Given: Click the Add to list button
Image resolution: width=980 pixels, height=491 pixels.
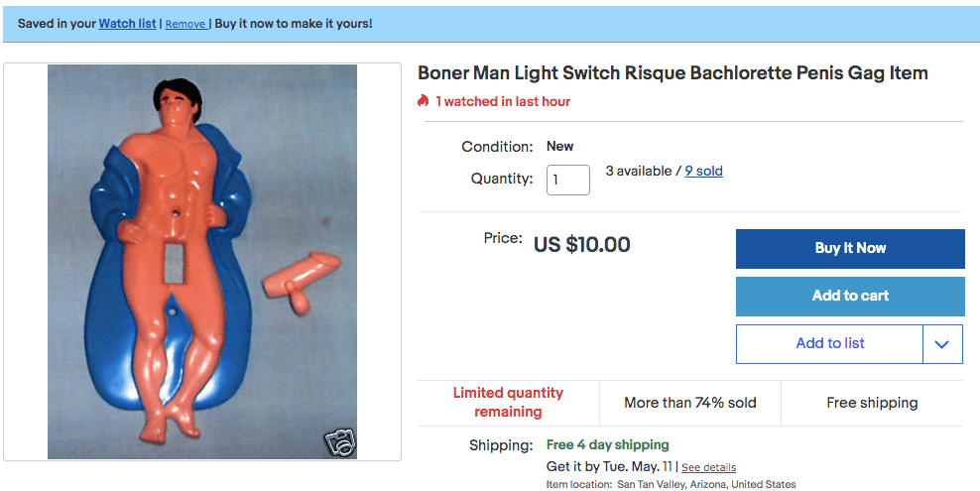Looking at the screenshot, I should click(x=830, y=344).
